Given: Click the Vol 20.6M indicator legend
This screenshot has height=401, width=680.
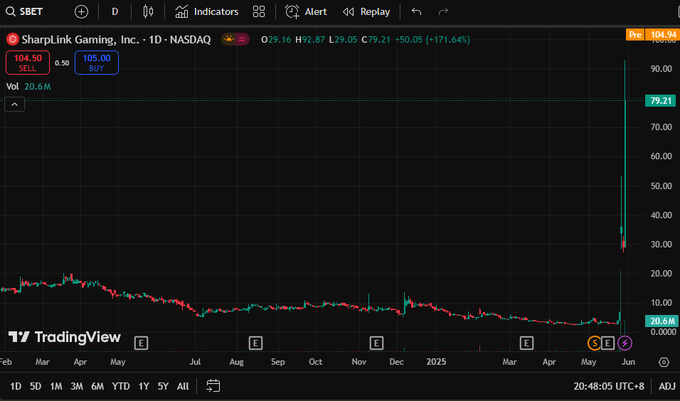Looking at the screenshot, I should point(28,87).
